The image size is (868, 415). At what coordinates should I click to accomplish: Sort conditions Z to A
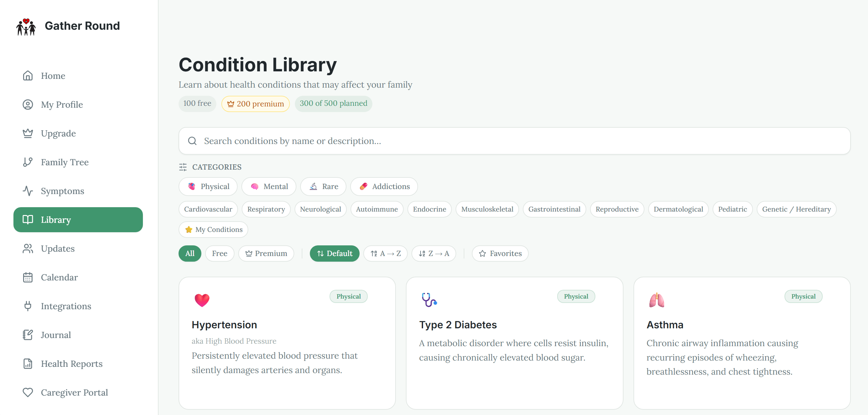point(433,254)
